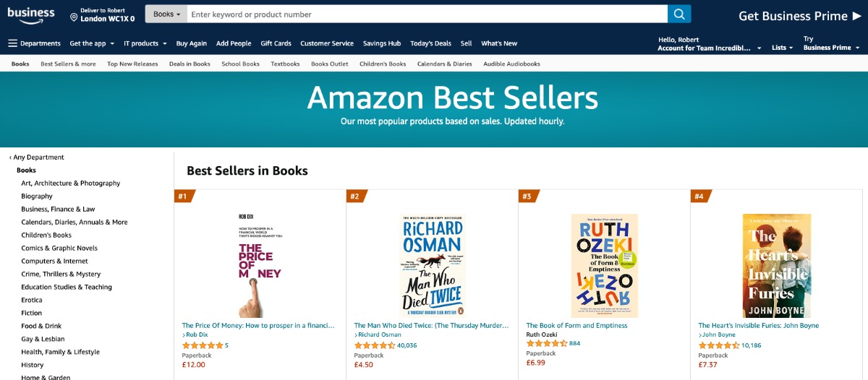Click star rating for The Price Of Money
868x380 pixels.
pyautogui.click(x=203, y=345)
